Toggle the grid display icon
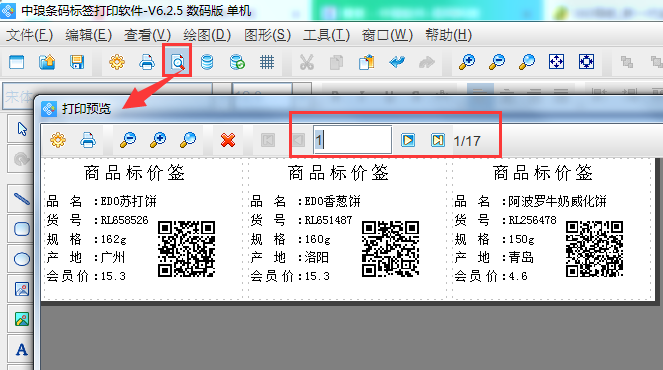This screenshot has width=663, height=370. [x=267, y=62]
